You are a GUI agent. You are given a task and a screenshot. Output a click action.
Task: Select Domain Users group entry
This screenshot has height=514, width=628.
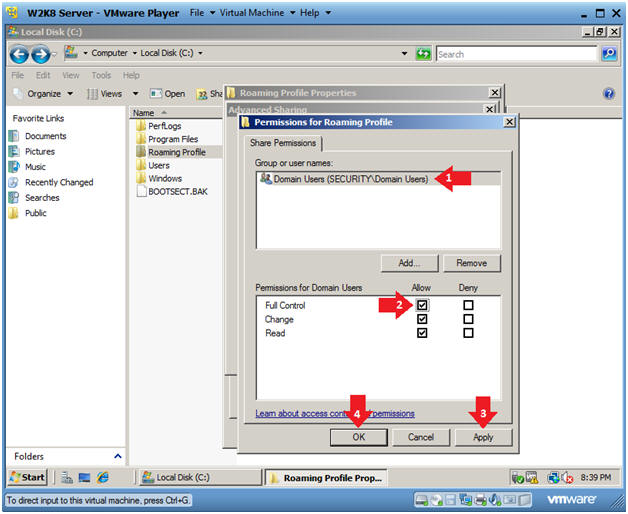click(x=378, y=179)
